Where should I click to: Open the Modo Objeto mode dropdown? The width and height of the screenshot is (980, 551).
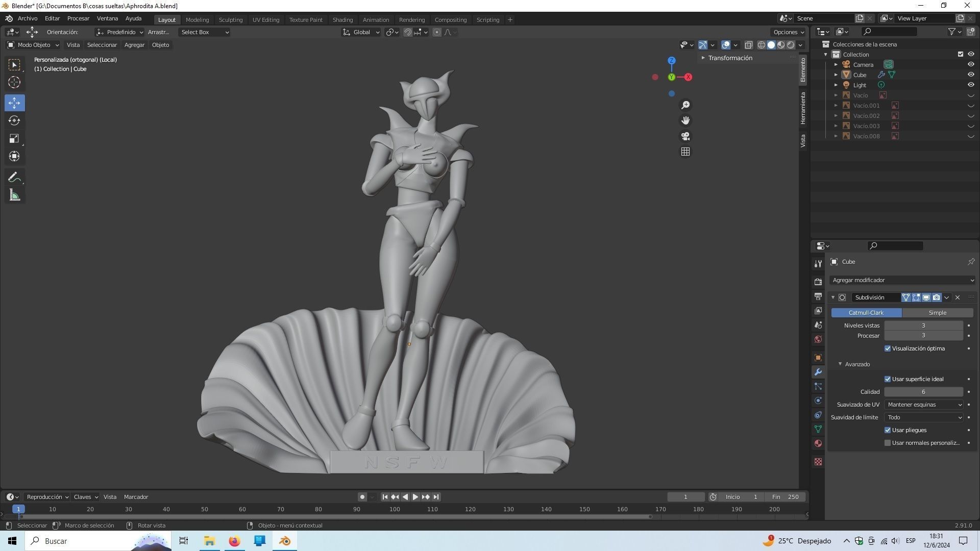point(33,45)
